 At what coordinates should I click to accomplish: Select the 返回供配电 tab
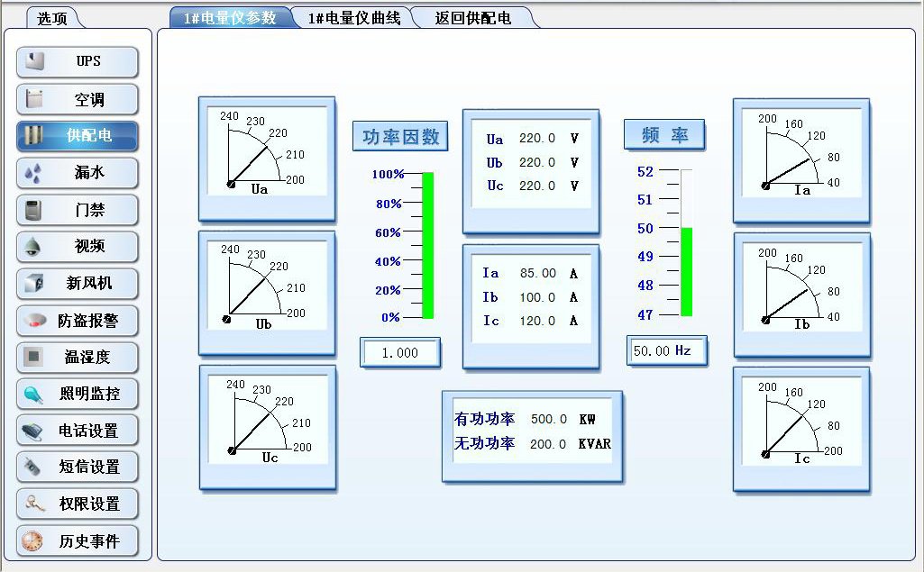point(472,18)
